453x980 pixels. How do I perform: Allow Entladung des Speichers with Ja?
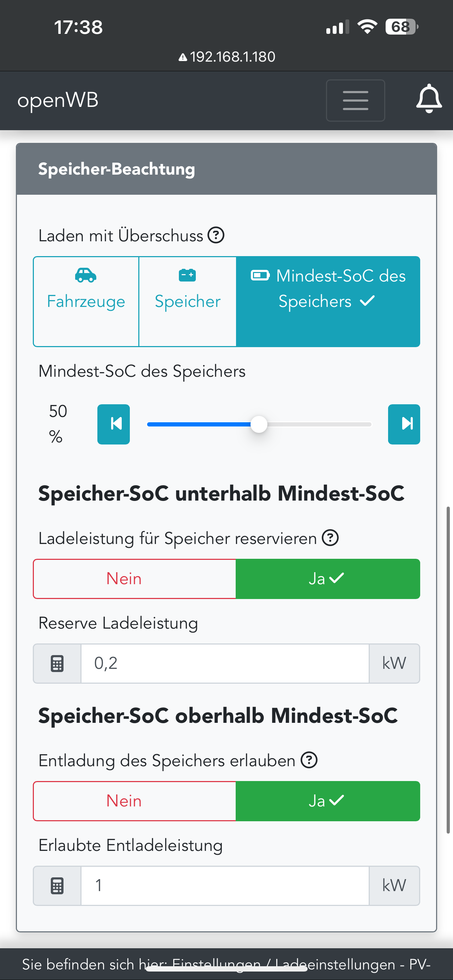click(x=328, y=801)
